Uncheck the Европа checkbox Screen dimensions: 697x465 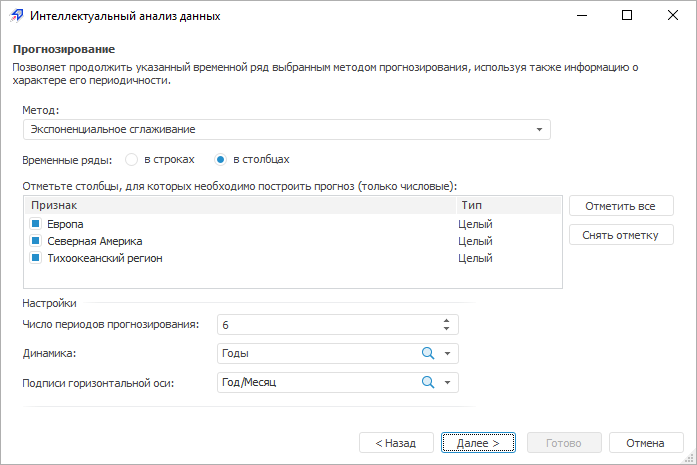click(36, 224)
